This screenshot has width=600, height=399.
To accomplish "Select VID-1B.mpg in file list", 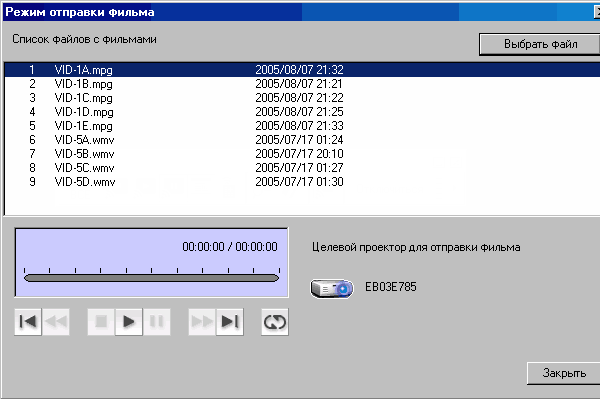I will coord(302,84).
